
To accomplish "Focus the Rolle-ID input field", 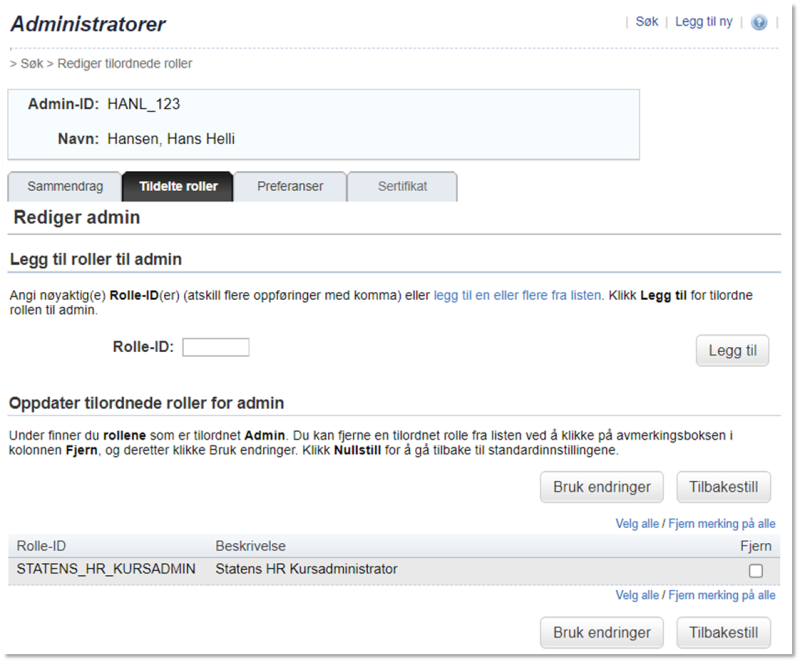I will tap(216, 347).
